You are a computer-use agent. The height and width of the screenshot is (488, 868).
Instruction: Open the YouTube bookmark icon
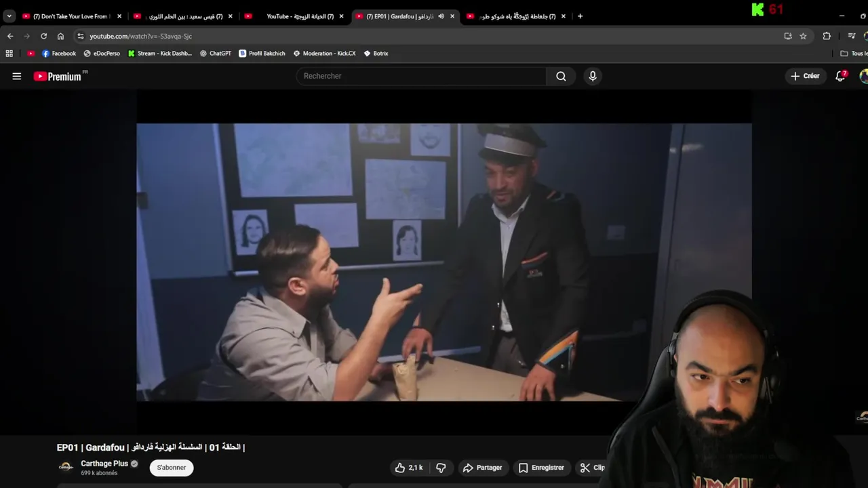point(31,54)
